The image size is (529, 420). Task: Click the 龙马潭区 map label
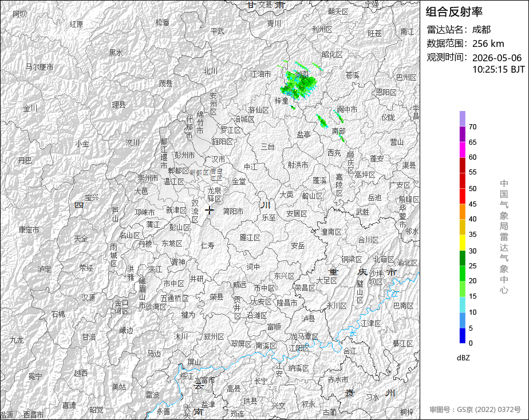tap(305, 336)
